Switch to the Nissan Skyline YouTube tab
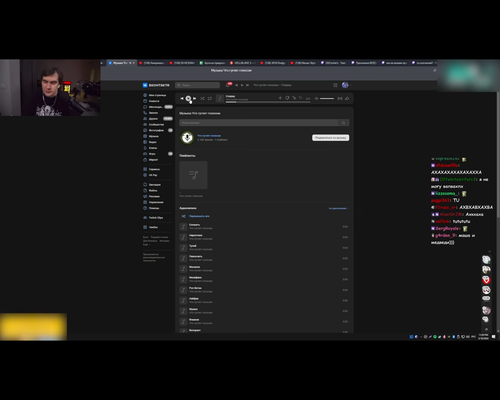 coord(303,63)
